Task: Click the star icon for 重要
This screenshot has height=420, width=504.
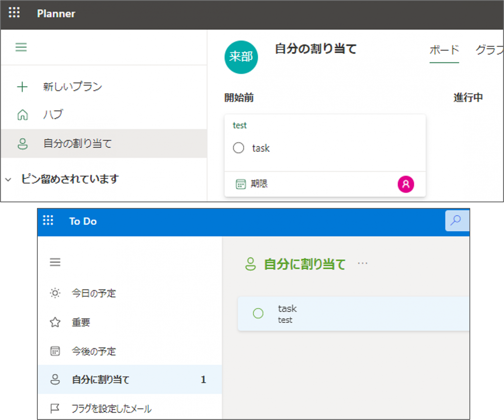Action: pos(55,322)
